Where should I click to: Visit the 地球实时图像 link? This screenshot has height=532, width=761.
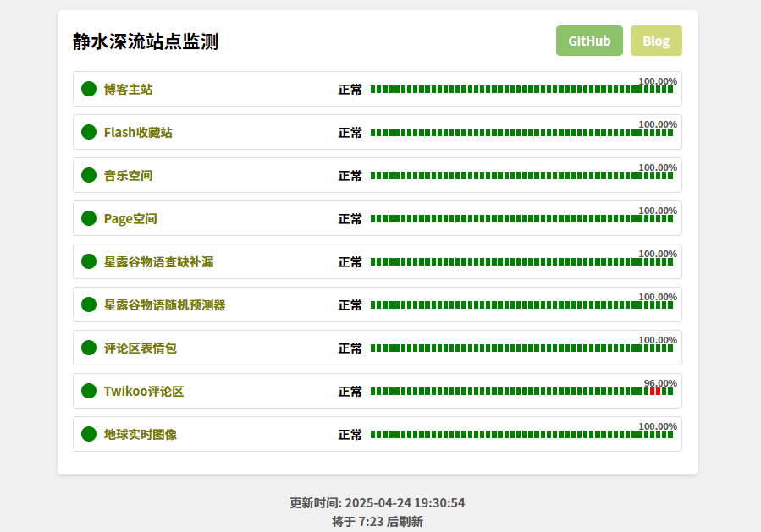coord(141,435)
